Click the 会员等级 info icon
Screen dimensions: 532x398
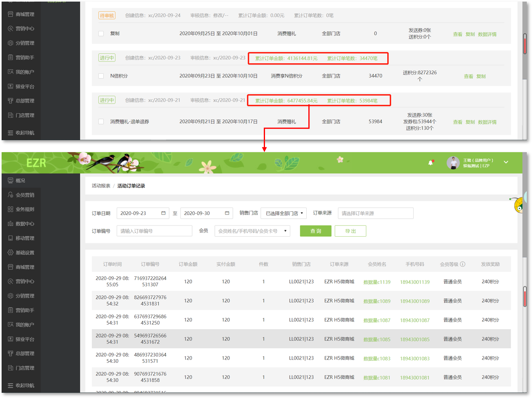463,264
